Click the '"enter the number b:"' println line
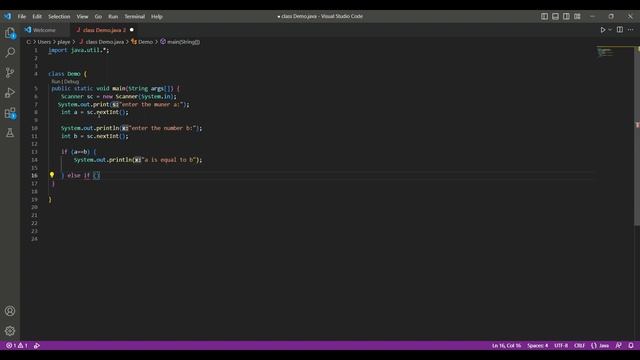The image size is (640, 360). pos(131,128)
